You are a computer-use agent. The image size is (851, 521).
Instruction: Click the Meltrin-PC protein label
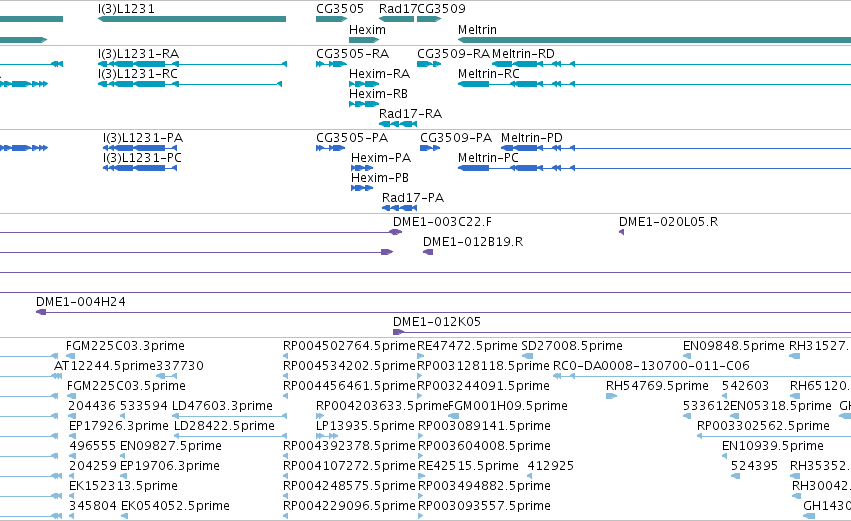pos(488,158)
